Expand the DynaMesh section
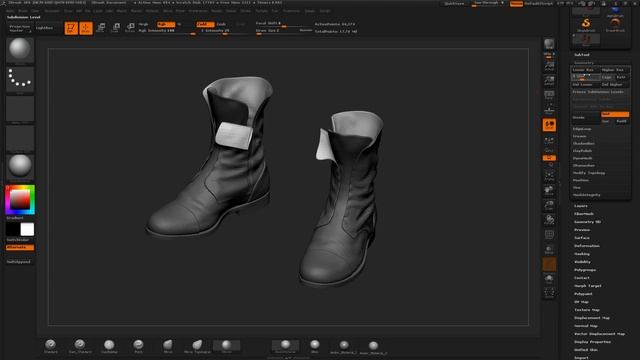This screenshot has width=640, height=360. tap(582, 158)
